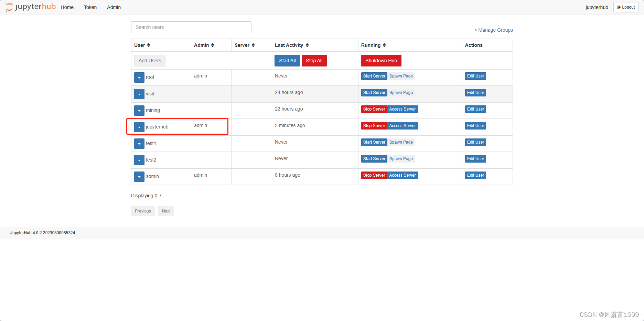
Task: Edit user test1
Action: pos(475,142)
